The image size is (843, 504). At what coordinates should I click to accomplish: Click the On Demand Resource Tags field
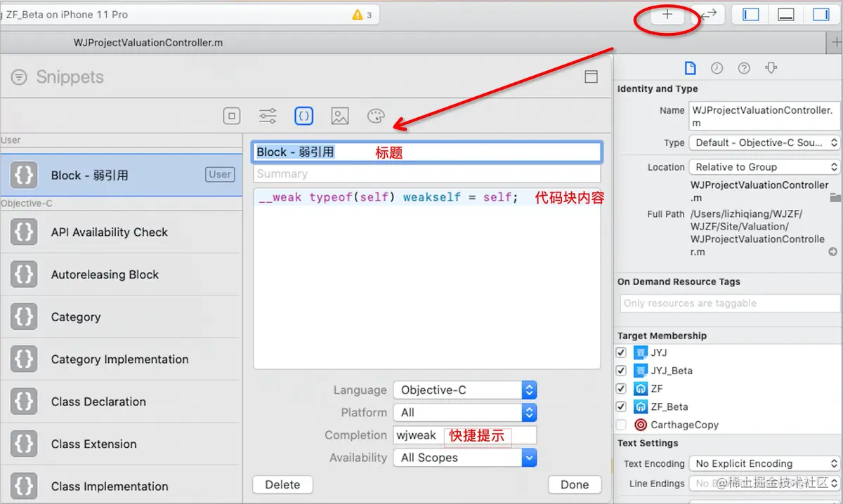click(x=730, y=303)
